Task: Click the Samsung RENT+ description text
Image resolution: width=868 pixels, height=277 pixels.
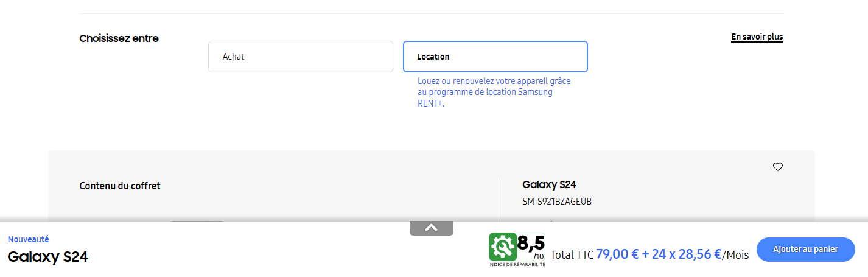Action: click(x=494, y=92)
